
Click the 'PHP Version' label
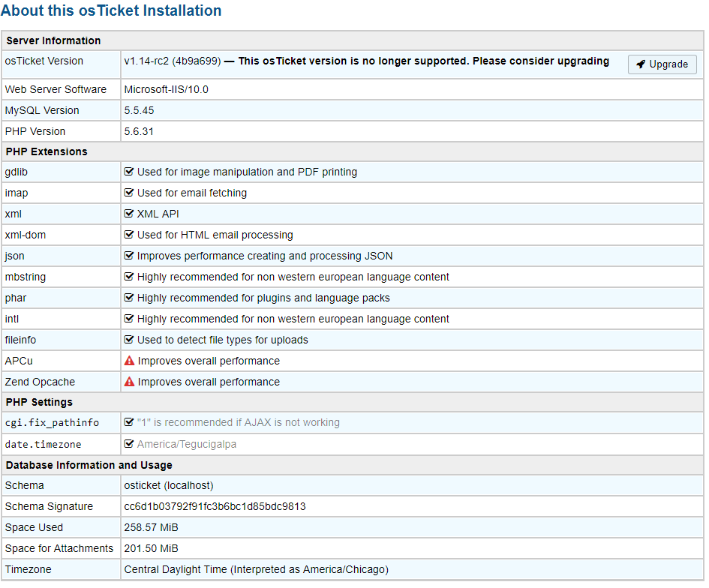tap(35, 131)
